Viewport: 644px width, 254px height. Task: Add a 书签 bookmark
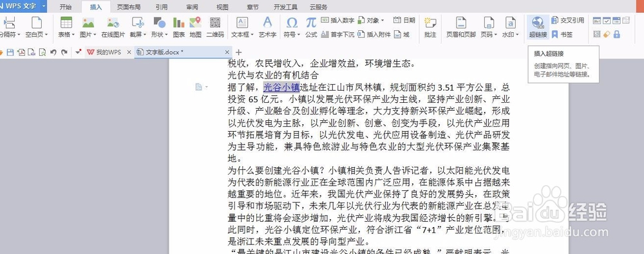pyautogui.click(x=562, y=35)
